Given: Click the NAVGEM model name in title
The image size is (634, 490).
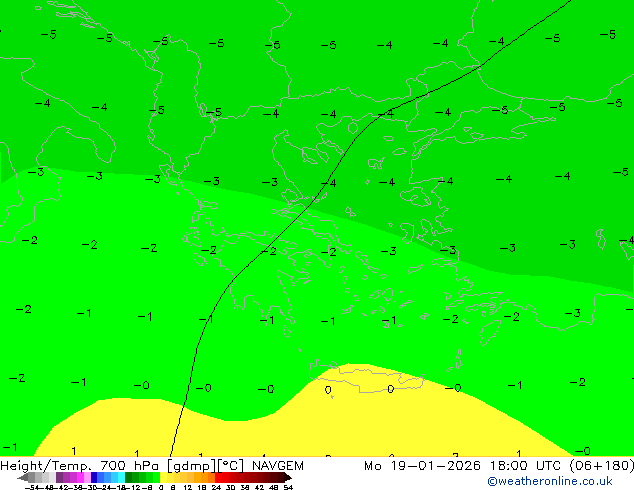Looking at the screenshot, I should [x=278, y=466].
